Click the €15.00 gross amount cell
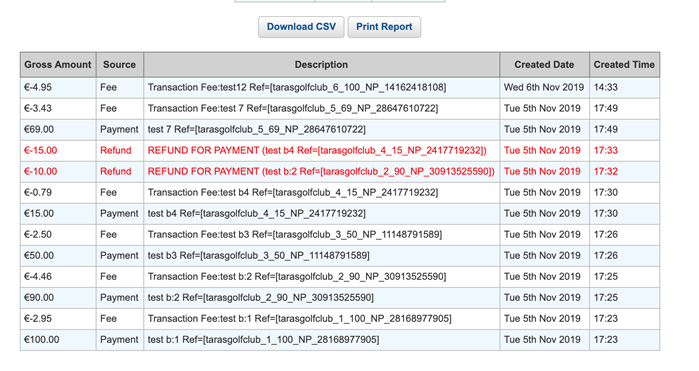Viewport: 699px width, 371px height. pos(58,214)
